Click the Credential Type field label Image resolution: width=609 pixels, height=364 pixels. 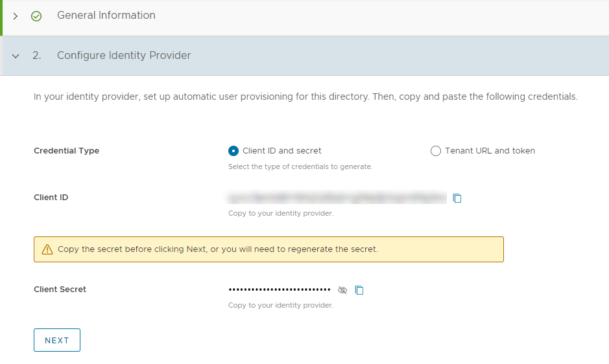tap(66, 150)
